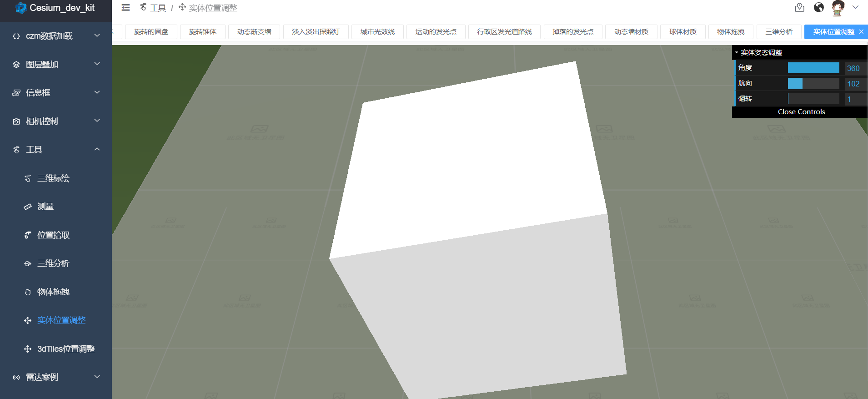
Task: Click the 位置拾取 icon
Action: [28, 235]
